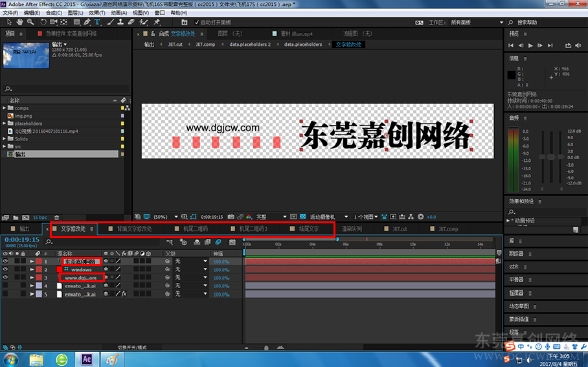Open workspace selector dropdown

coord(477,23)
